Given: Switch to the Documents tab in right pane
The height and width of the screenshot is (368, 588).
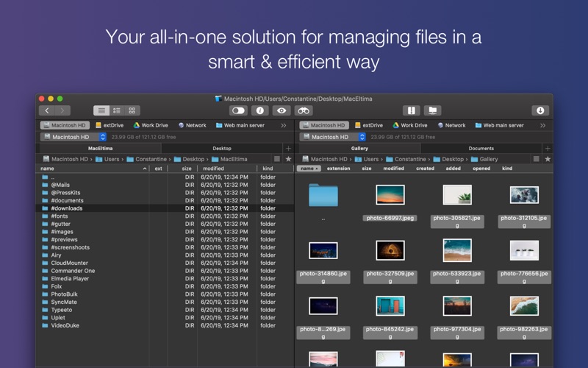Looking at the screenshot, I should [481, 148].
